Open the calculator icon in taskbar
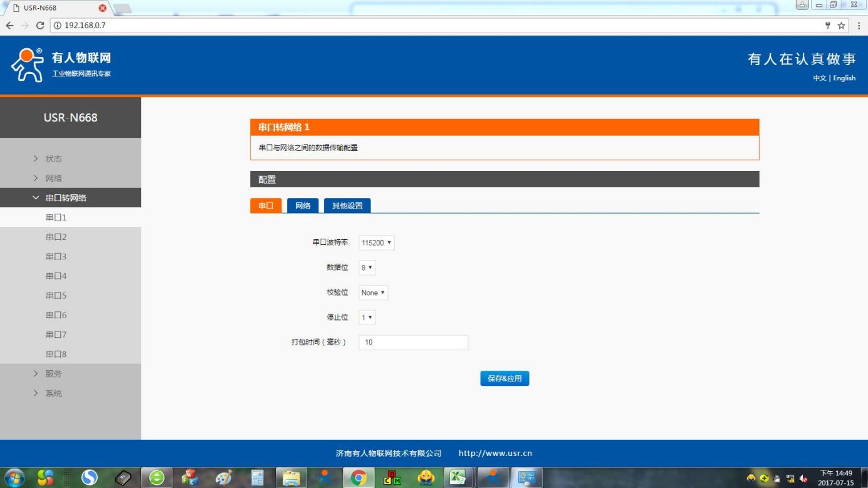This screenshot has height=488, width=868. tap(258, 478)
